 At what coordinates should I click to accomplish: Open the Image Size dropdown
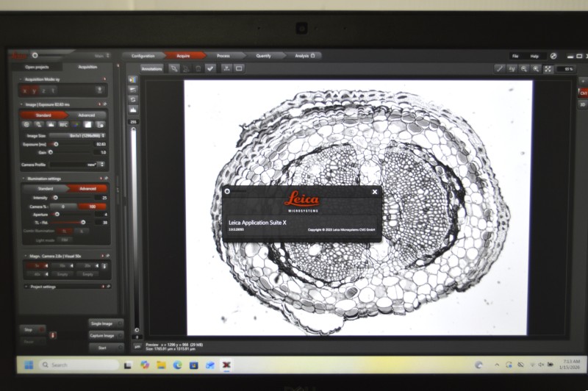(x=77, y=135)
